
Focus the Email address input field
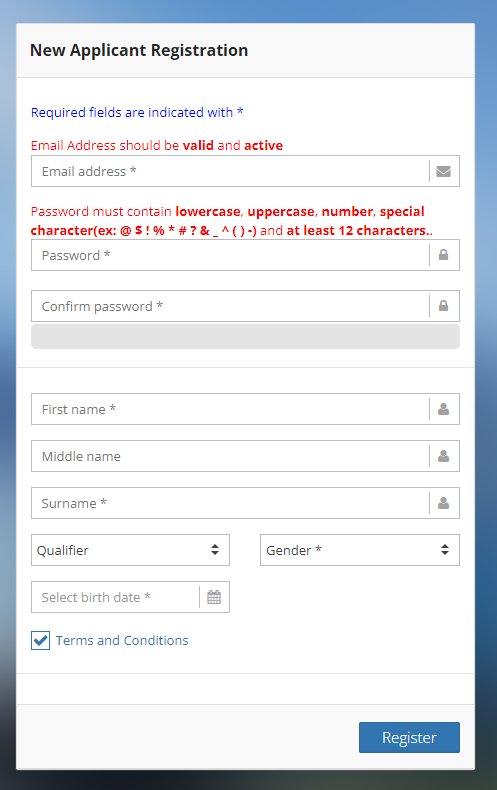click(230, 171)
